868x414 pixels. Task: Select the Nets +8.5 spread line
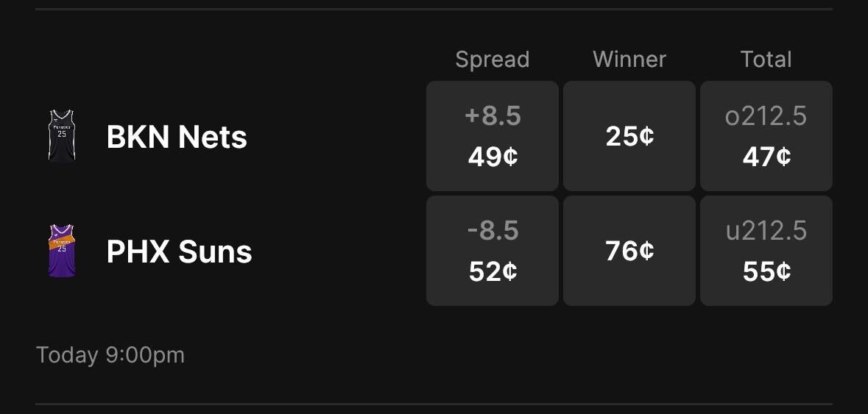click(x=493, y=116)
